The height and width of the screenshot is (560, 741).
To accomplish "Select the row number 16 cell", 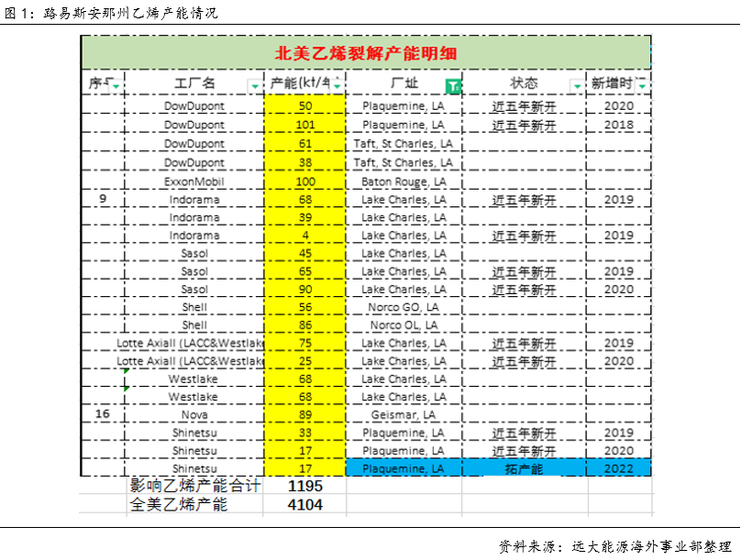I will (x=103, y=414).
